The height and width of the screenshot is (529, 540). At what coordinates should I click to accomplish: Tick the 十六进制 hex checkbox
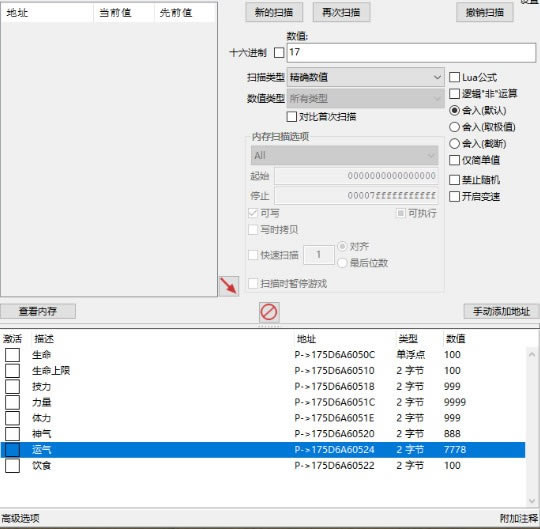tap(279, 53)
